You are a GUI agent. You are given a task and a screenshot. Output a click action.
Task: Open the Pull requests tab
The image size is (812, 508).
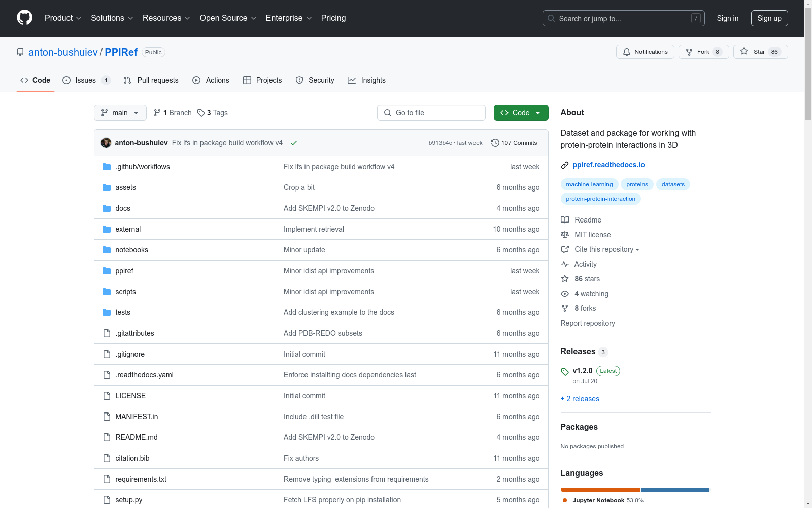pos(151,80)
